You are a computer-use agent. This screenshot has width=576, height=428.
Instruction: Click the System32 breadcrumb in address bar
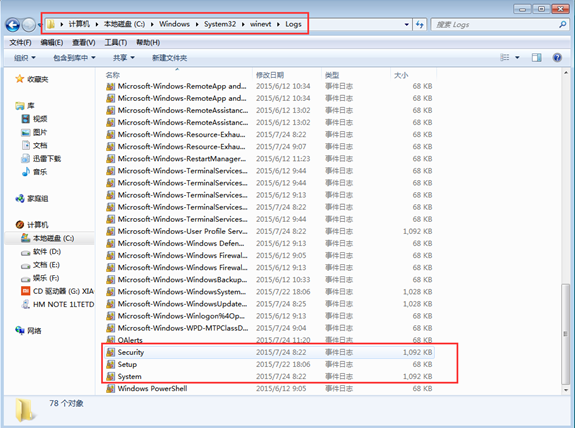coord(220,24)
